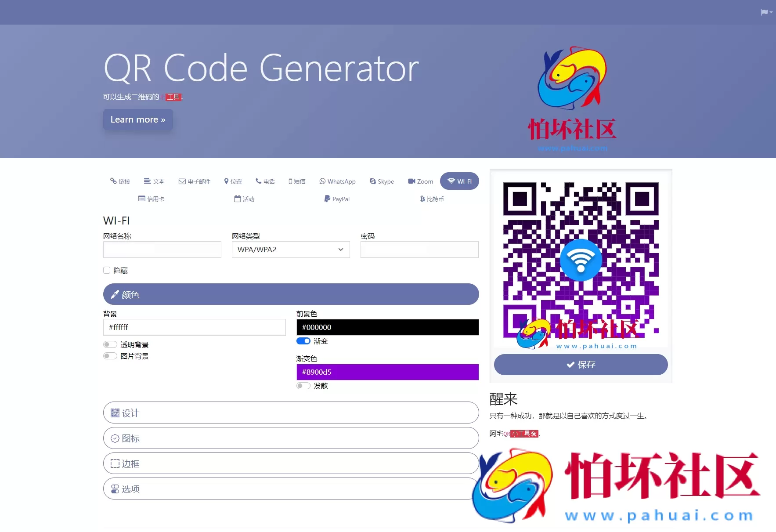Turn on the 发散 toggle
The height and width of the screenshot is (532, 776).
click(x=303, y=386)
